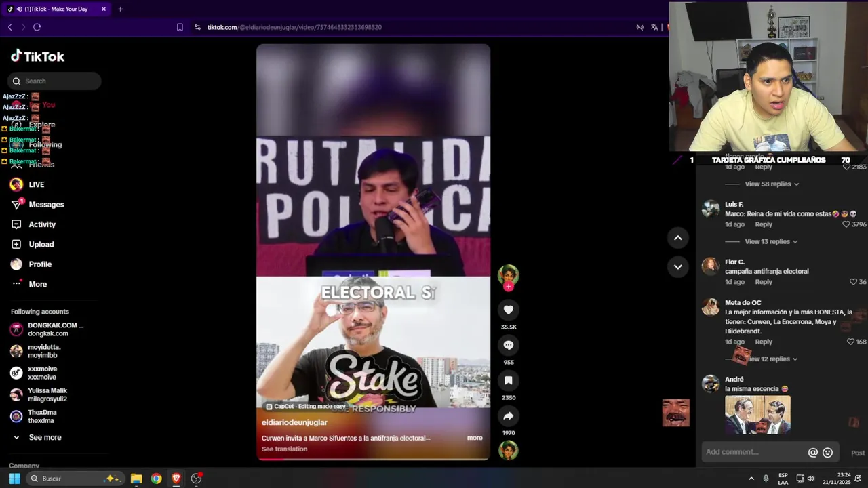Like Luis F.'s comment
The image size is (868, 488).
[x=846, y=224]
